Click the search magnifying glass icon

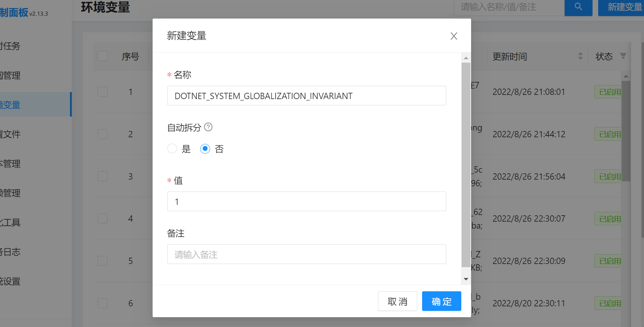point(578,7)
